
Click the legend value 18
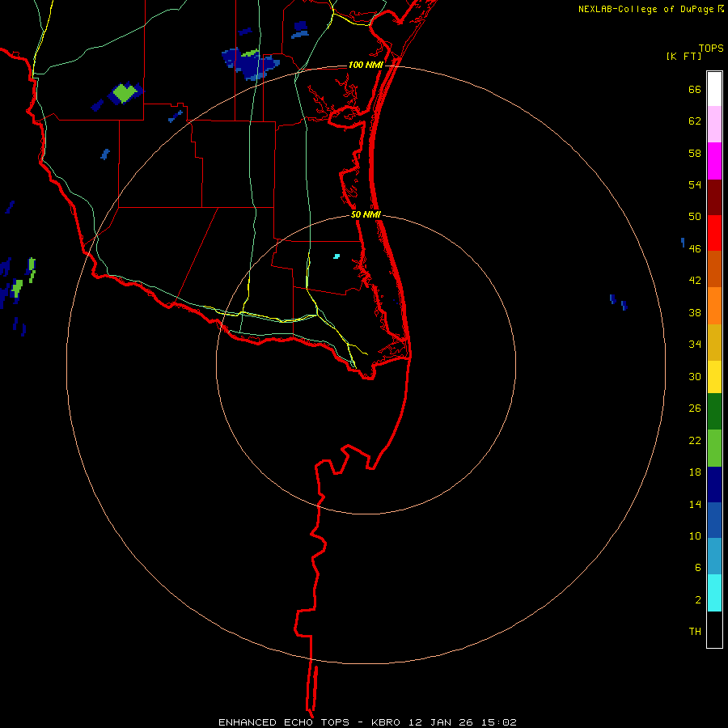695,472
